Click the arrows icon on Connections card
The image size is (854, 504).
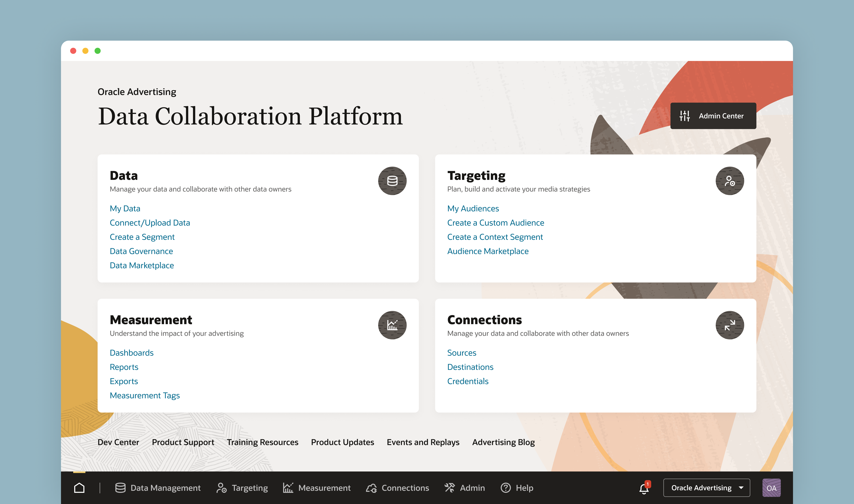[729, 325]
